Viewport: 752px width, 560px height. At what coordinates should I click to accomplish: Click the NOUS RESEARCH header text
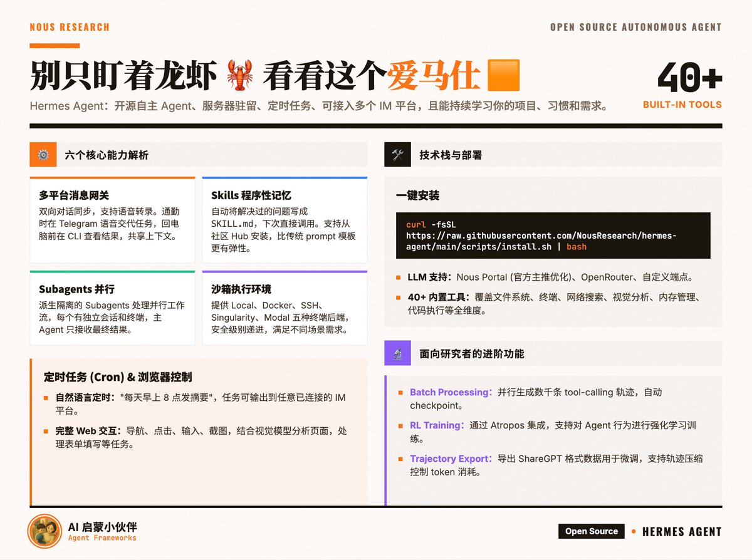(70, 28)
